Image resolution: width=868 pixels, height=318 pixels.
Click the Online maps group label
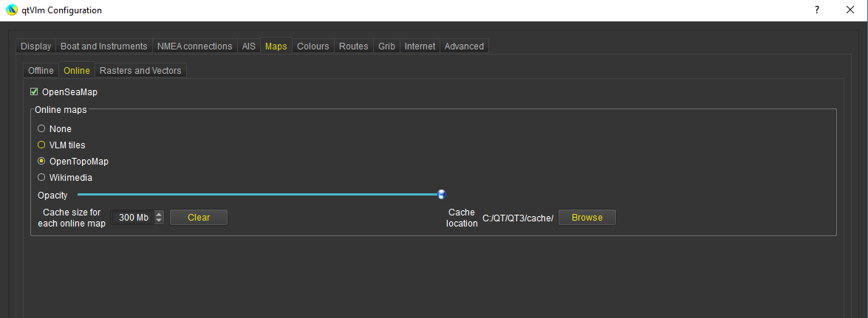pyautogui.click(x=61, y=109)
